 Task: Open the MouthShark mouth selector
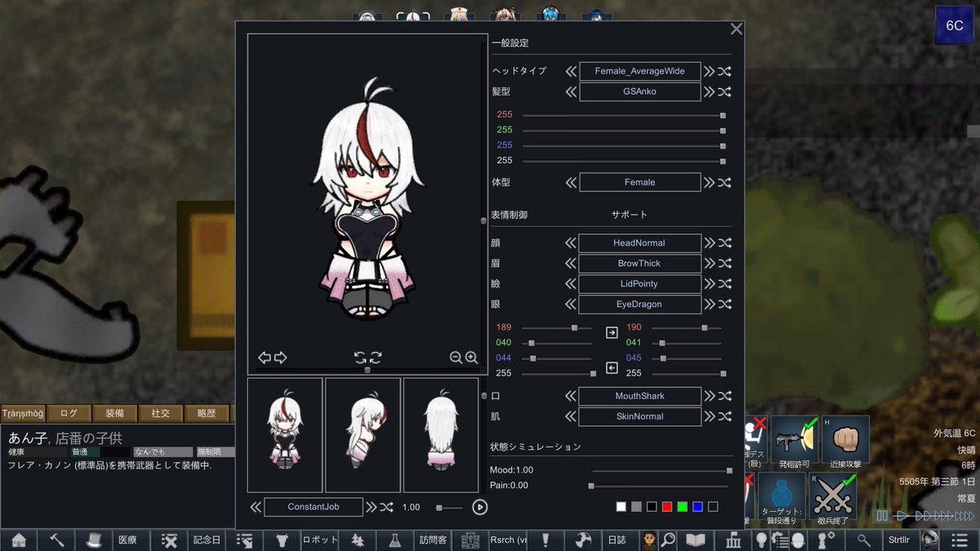640,396
